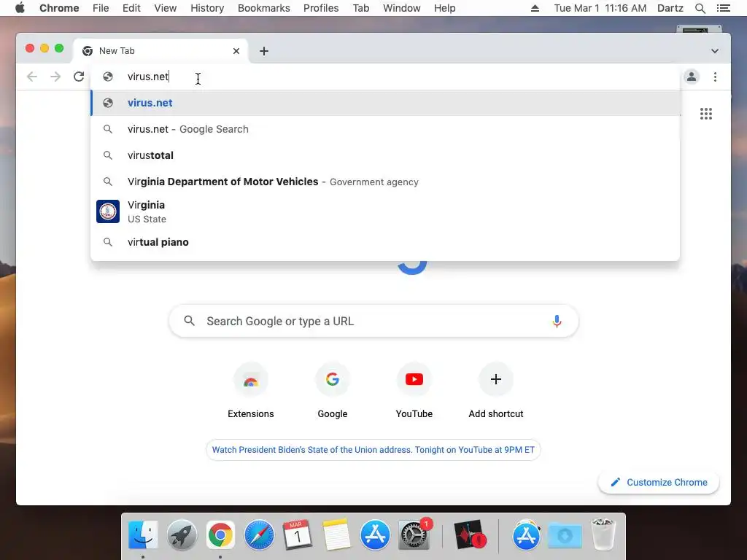
Task: Open Launchpad rocket in the Dock
Action: point(182,534)
